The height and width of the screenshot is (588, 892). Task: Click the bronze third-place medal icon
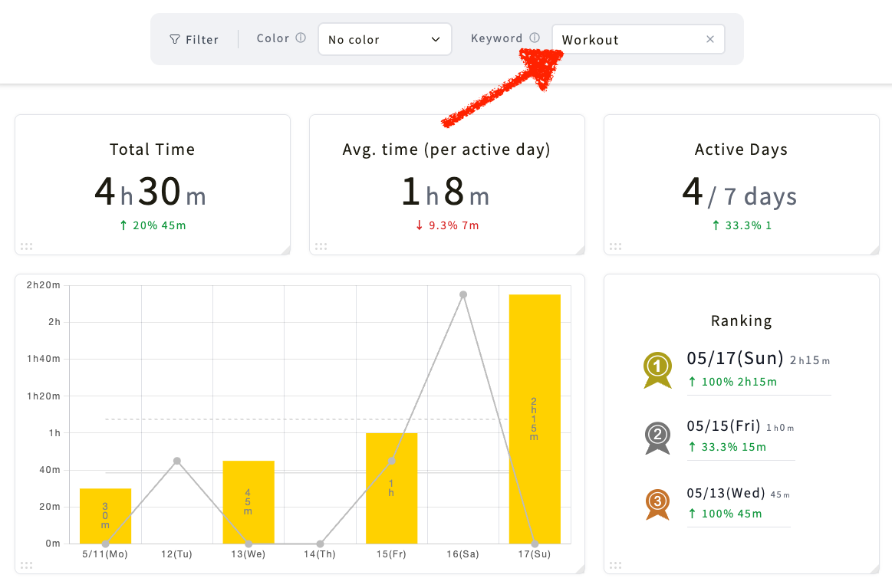point(657,504)
